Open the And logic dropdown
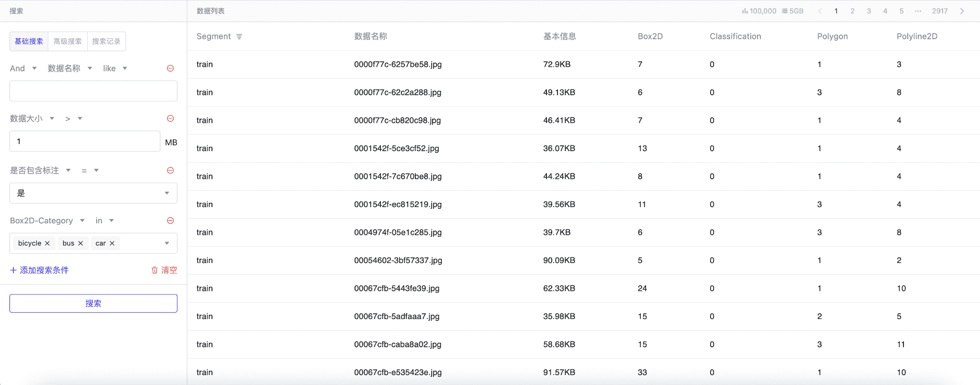Image resolution: width=980 pixels, height=385 pixels. (23, 68)
